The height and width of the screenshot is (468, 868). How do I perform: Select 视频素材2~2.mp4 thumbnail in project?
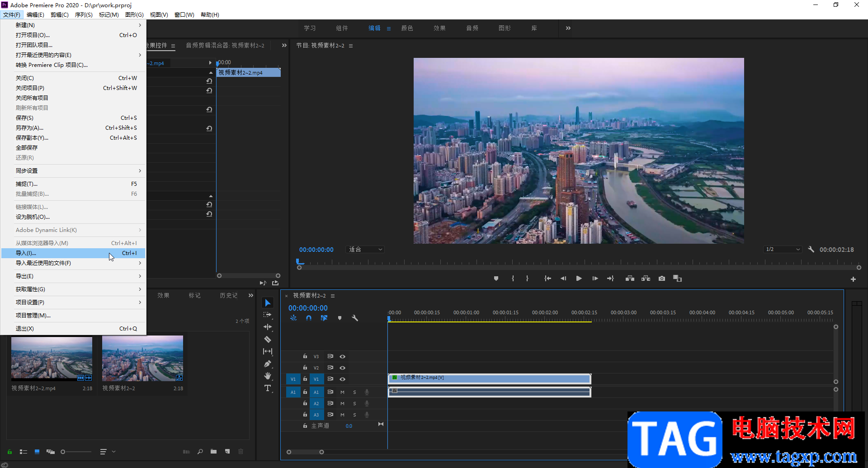(52, 358)
